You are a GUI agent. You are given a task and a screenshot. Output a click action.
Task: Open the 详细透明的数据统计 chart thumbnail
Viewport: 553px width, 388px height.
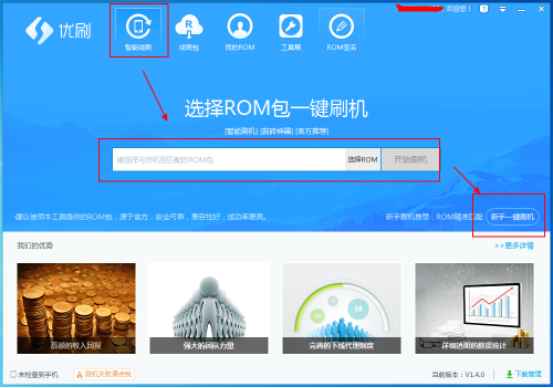pyautogui.click(x=474, y=308)
